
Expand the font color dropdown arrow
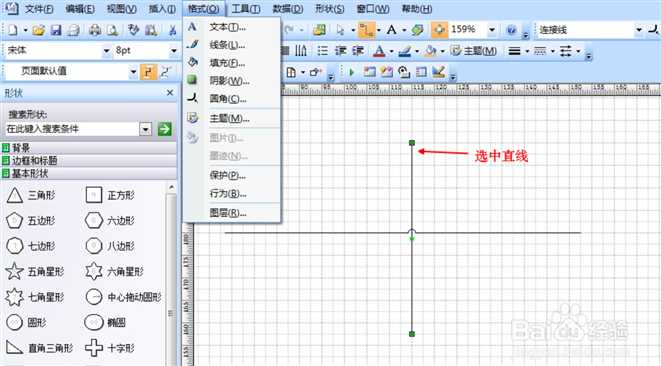coord(391,51)
